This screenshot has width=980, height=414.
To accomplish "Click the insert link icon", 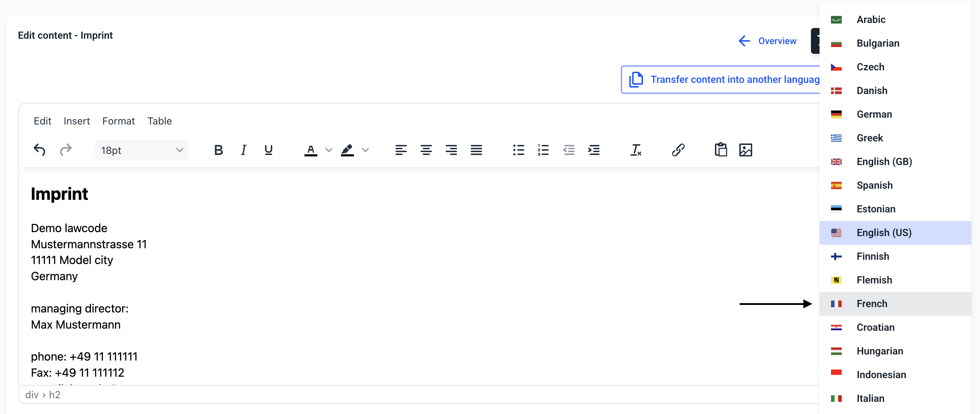I will (678, 150).
